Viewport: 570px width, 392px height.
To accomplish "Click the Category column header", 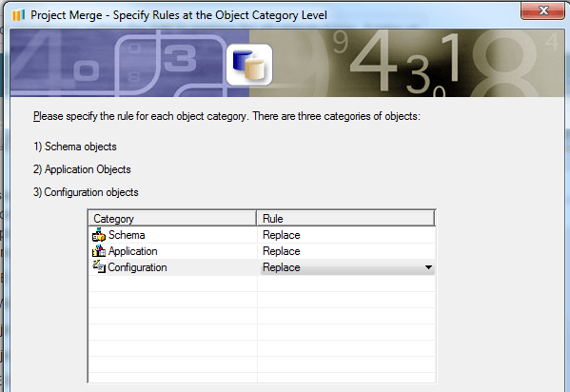I will [172, 219].
